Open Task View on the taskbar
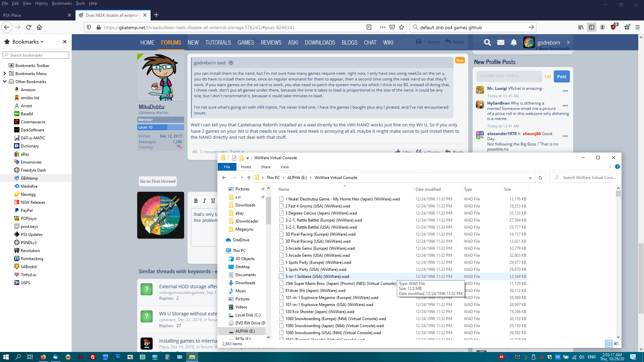Viewport: 644px width, 362px height. tap(30, 357)
